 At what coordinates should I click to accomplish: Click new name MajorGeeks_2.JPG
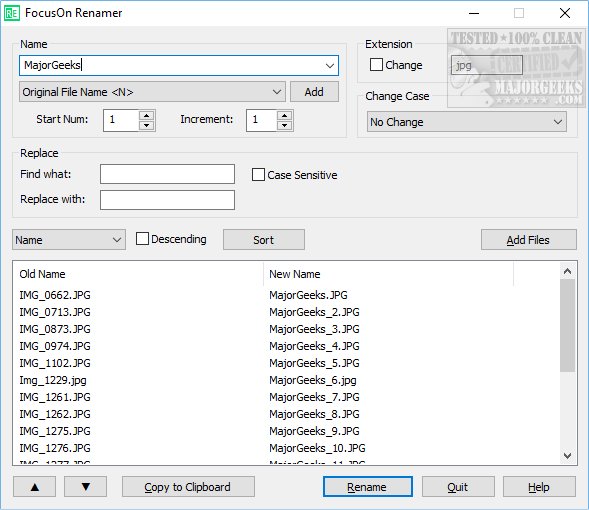(x=314, y=312)
